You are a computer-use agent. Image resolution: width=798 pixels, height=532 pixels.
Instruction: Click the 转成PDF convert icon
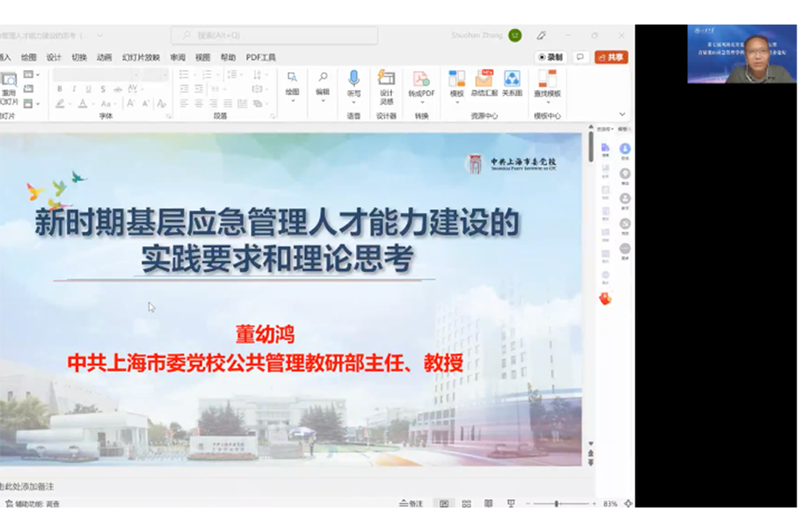421,85
